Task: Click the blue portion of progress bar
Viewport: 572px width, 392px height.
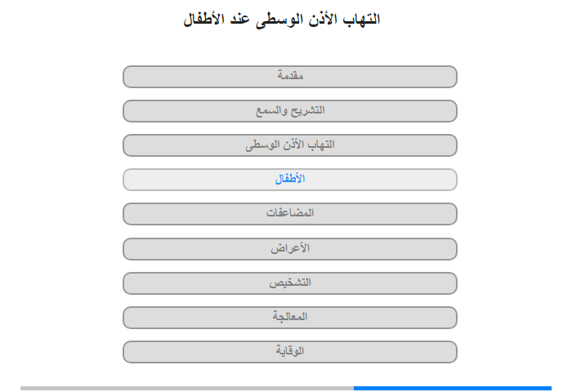Action: tap(453, 389)
